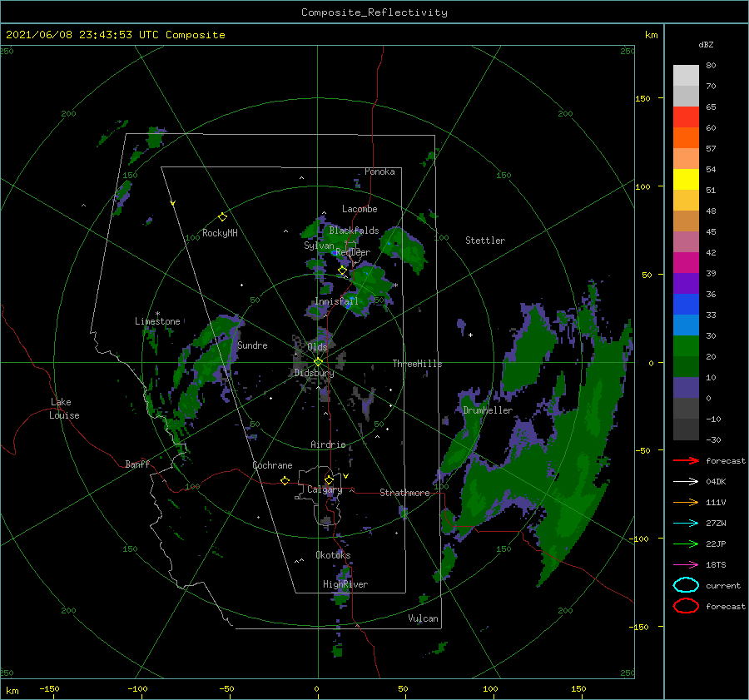The width and height of the screenshot is (749, 700).
Task: Select the royal blue 36 dBZ swatch
Action: click(x=686, y=304)
